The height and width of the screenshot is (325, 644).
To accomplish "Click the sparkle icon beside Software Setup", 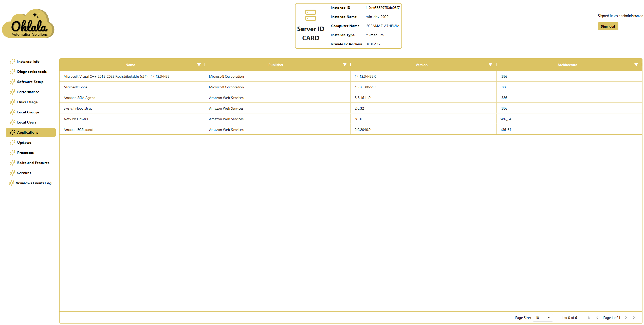I will (12, 82).
